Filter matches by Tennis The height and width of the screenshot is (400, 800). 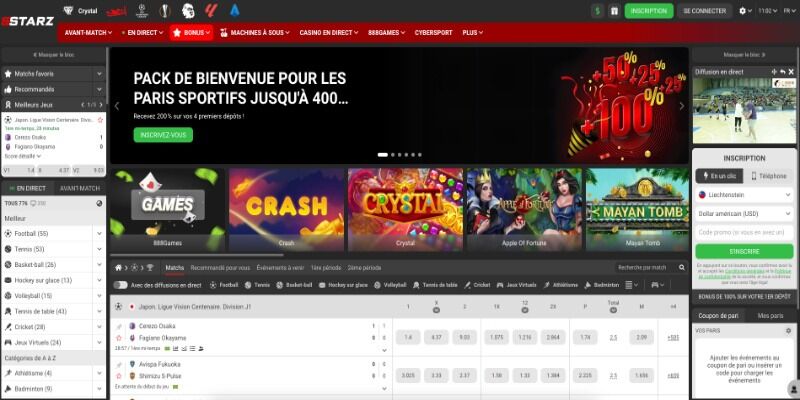click(257, 285)
